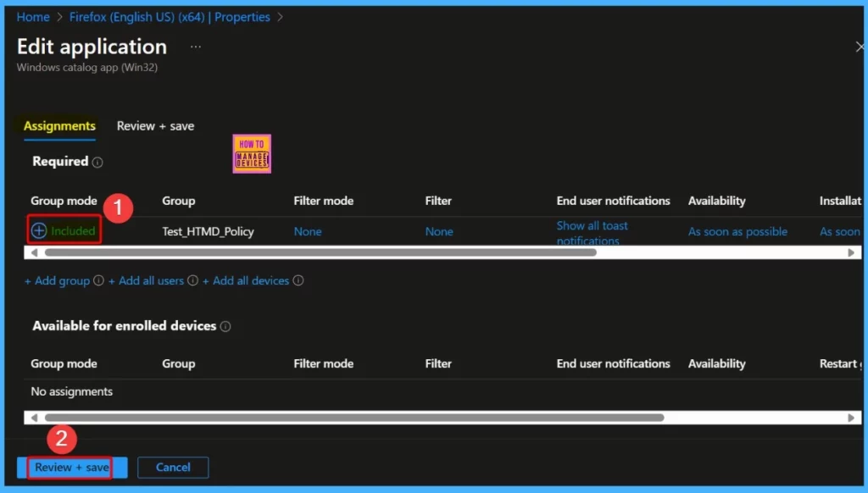Open Availability As soon as possible link

[737, 231]
